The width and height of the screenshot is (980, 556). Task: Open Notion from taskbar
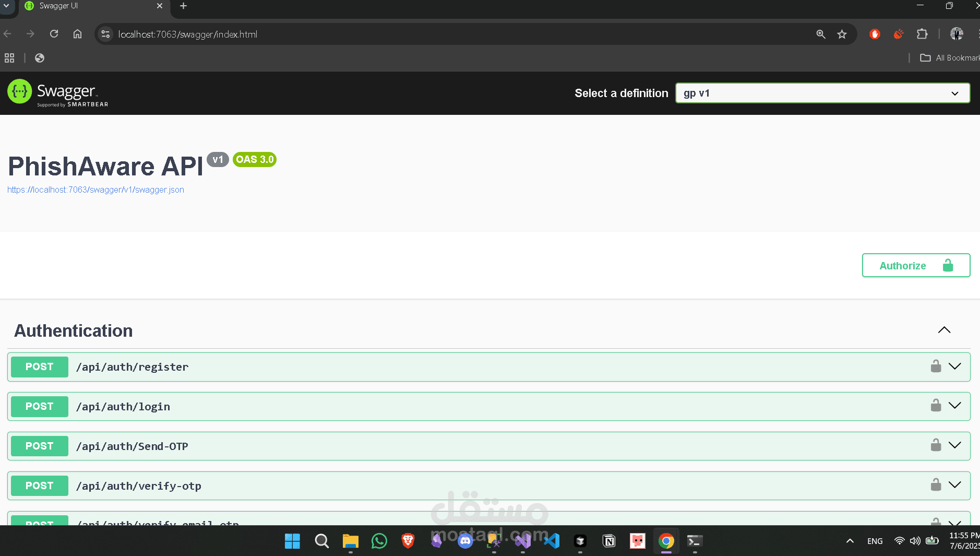tap(609, 541)
